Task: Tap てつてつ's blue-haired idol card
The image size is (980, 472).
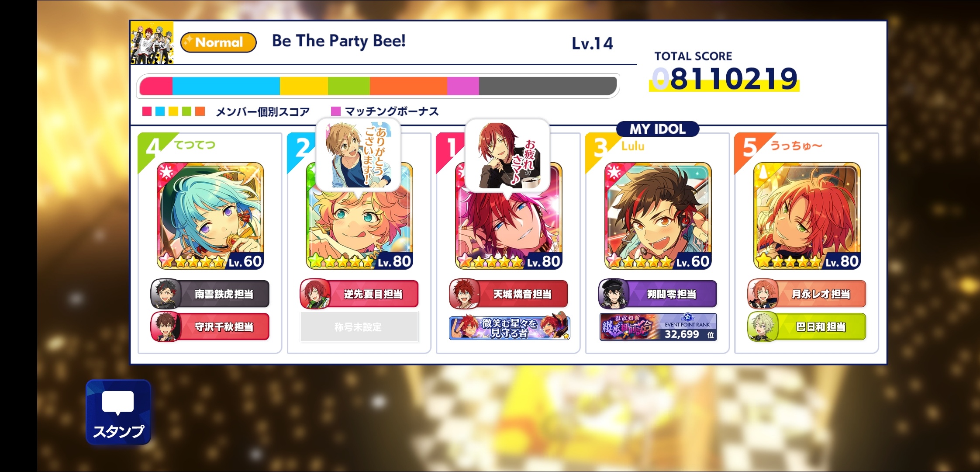Action: [210, 216]
